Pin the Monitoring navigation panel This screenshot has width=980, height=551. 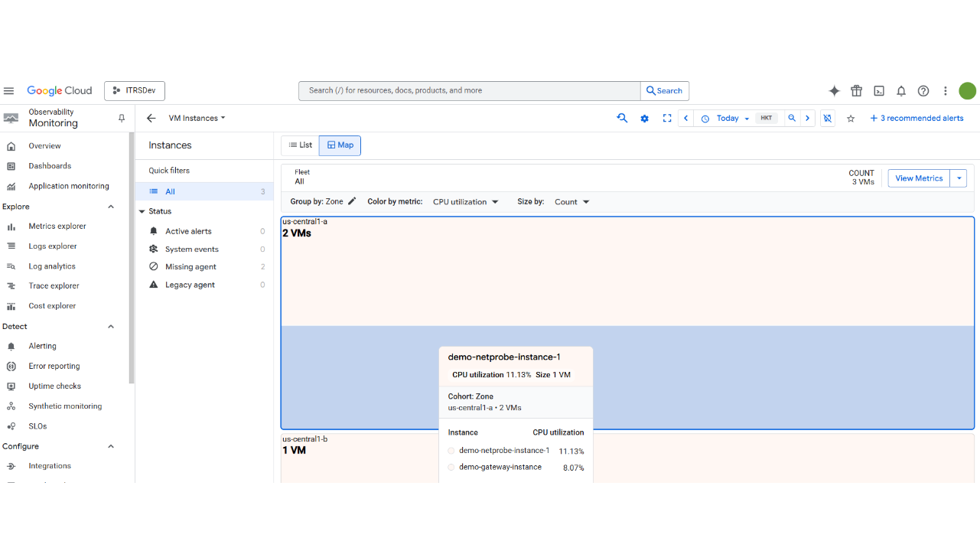tap(121, 118)
